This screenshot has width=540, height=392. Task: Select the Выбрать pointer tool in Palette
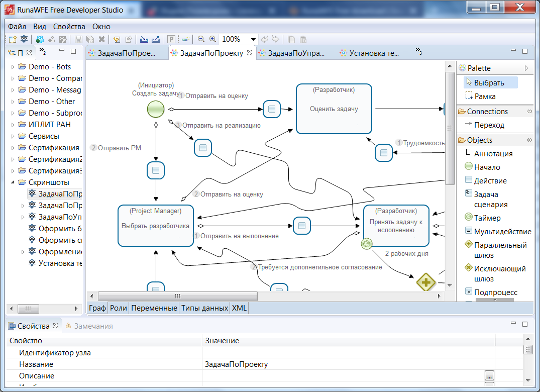[x=490, y=82]
